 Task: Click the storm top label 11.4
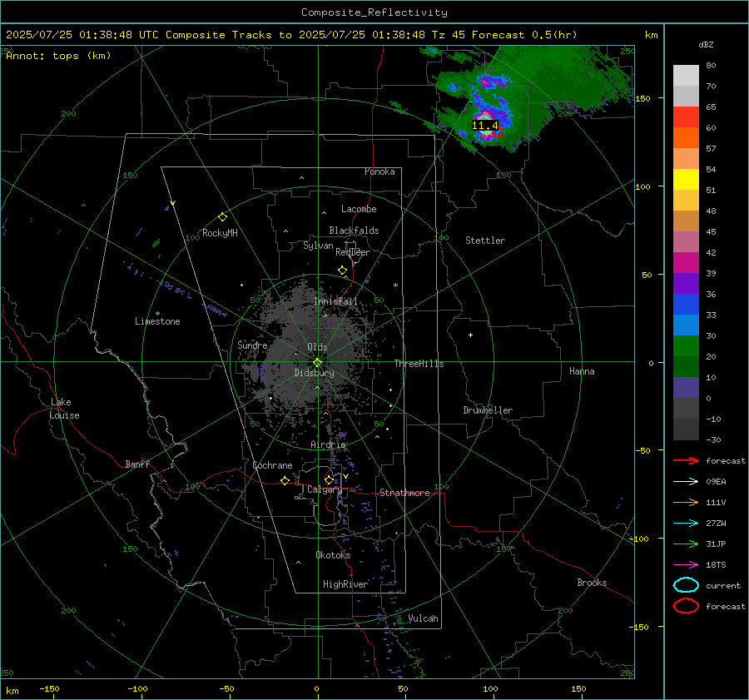pyautogui.click(x=485, y=126)
